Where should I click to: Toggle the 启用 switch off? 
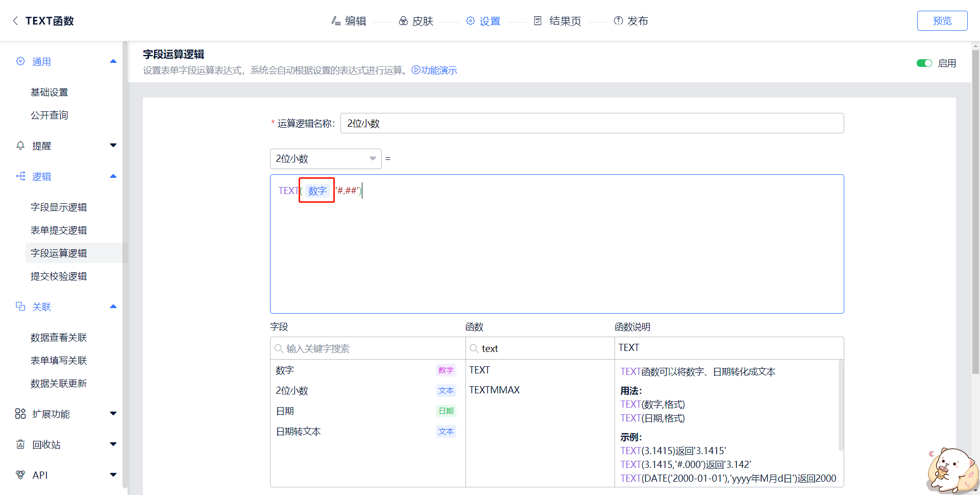point(924,63)
